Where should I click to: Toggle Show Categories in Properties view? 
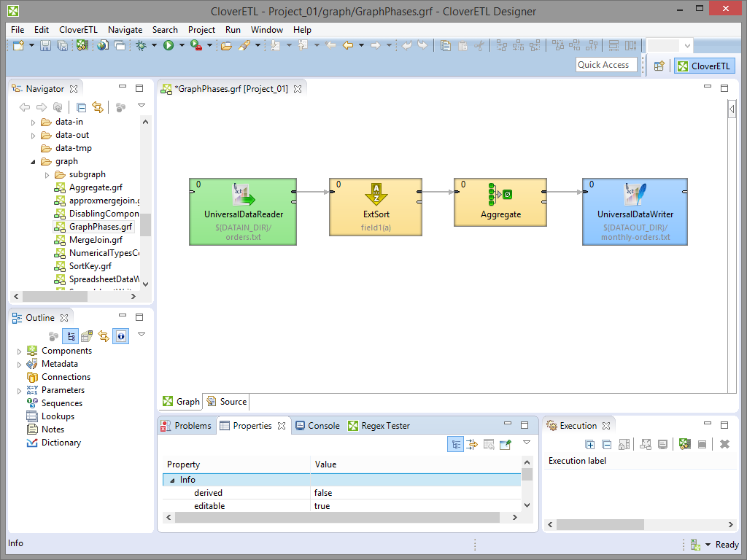click(455, 444)
